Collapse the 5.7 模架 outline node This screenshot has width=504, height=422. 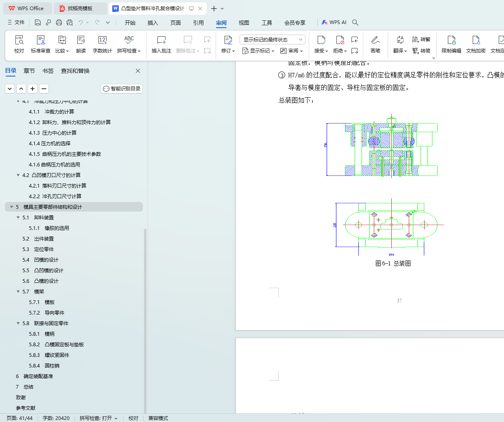point(18,292)
